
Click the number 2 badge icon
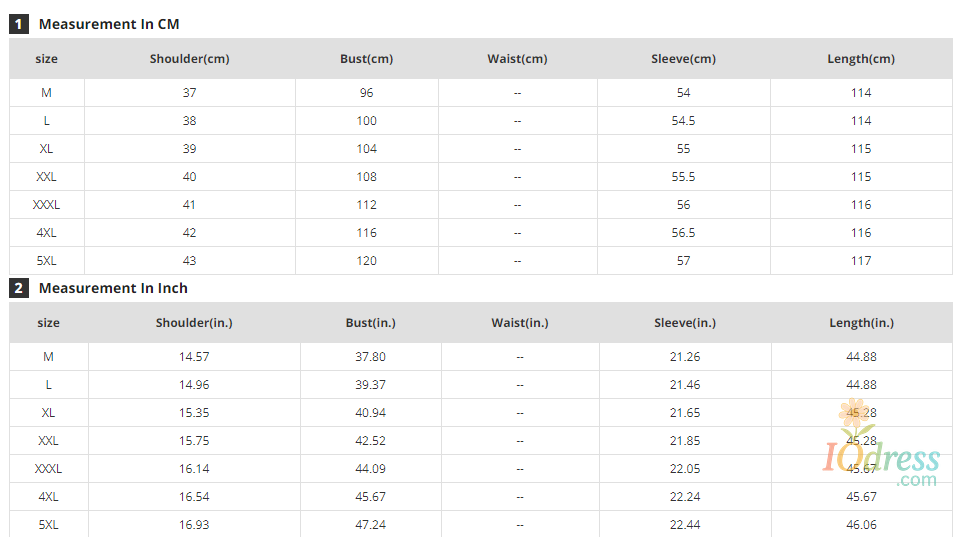18,288
